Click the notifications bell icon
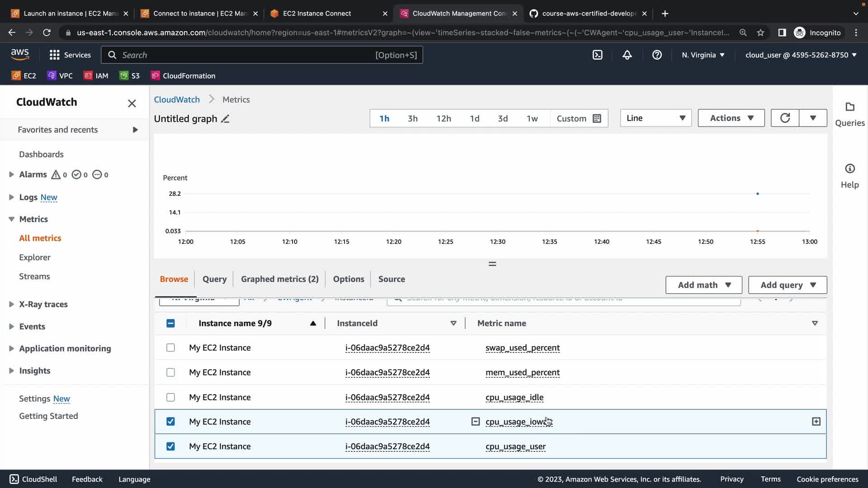Viewport: 868px width, 488px height. click(627, 55)
